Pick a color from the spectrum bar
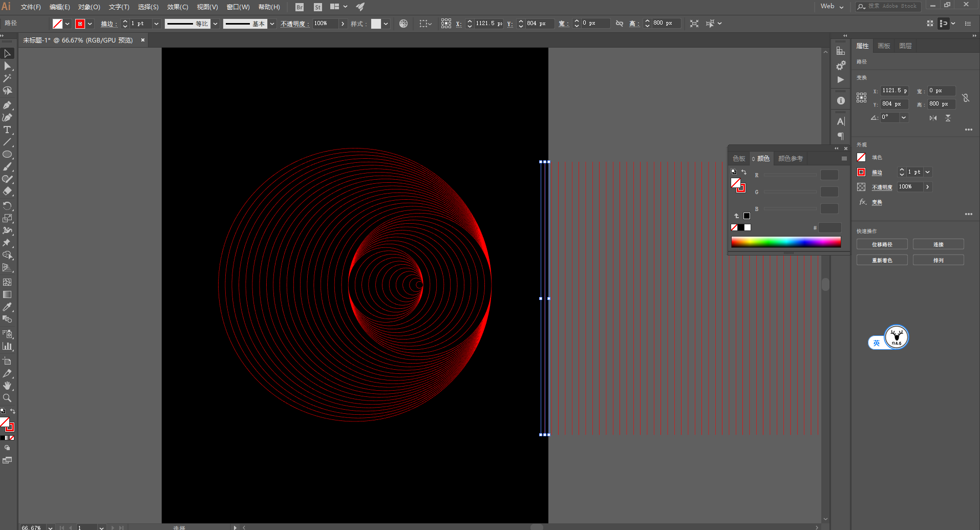The image size is (980, 530). pyautogui.click(x=785, y=242)
